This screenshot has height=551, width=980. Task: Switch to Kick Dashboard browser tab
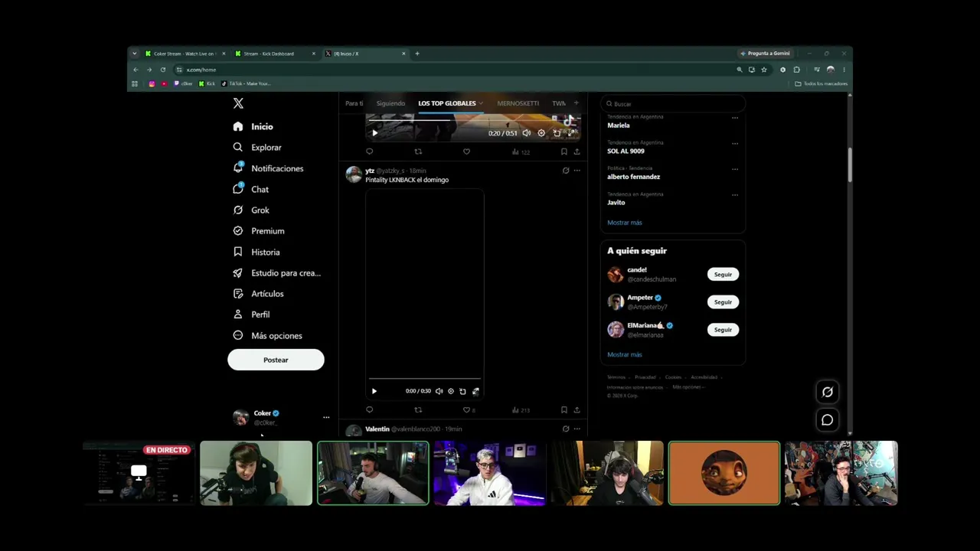coord(275,54)
